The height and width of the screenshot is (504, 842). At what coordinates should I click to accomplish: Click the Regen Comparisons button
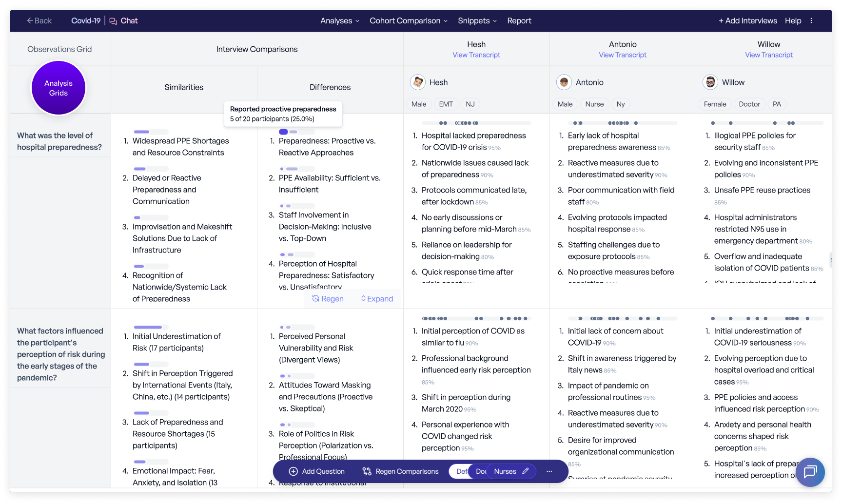[401, 471]
